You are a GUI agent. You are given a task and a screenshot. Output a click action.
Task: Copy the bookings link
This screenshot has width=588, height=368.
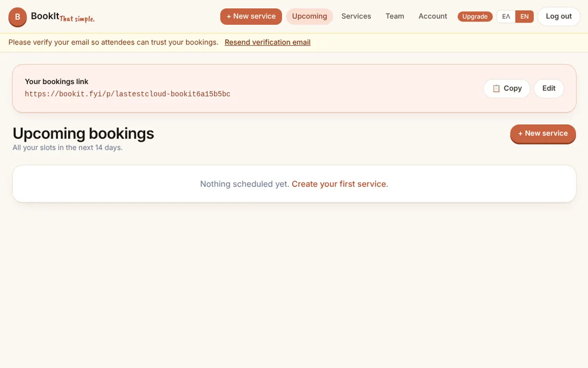coord(507,88)
